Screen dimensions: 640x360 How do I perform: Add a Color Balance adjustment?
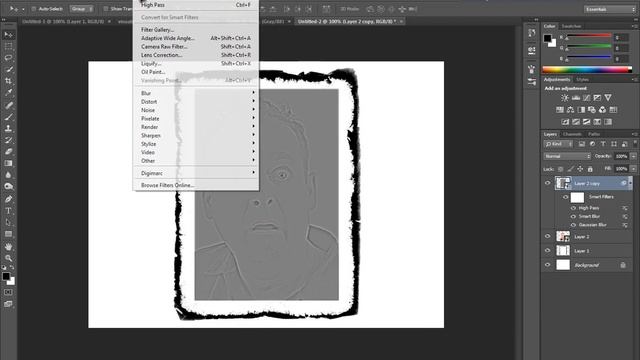pyautogui.click(x=571, y=110)
